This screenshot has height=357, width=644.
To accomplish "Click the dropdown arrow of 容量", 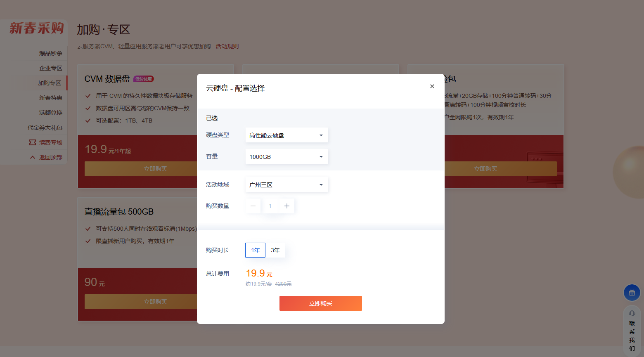I will (321, 157).
